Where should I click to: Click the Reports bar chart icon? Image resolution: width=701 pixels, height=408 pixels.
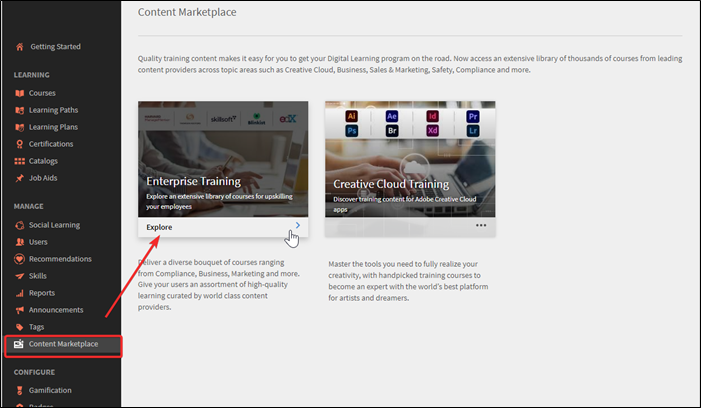click(20, 293)
